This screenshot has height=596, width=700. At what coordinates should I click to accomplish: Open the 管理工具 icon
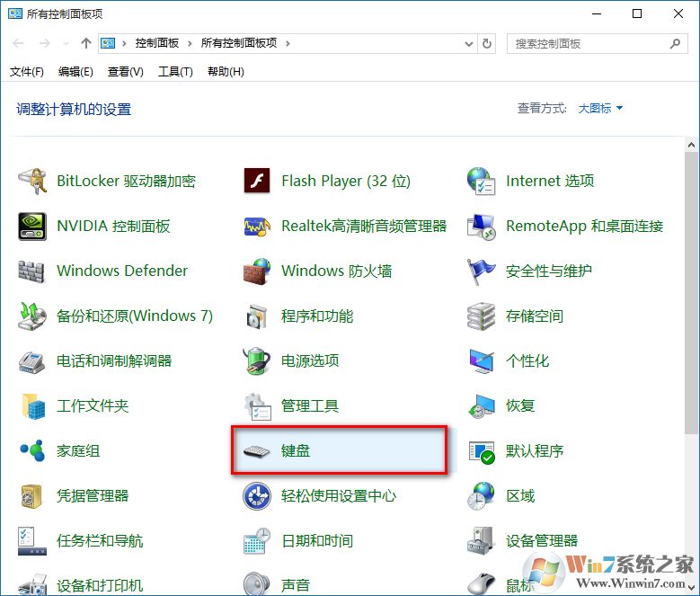coord(258,405)
